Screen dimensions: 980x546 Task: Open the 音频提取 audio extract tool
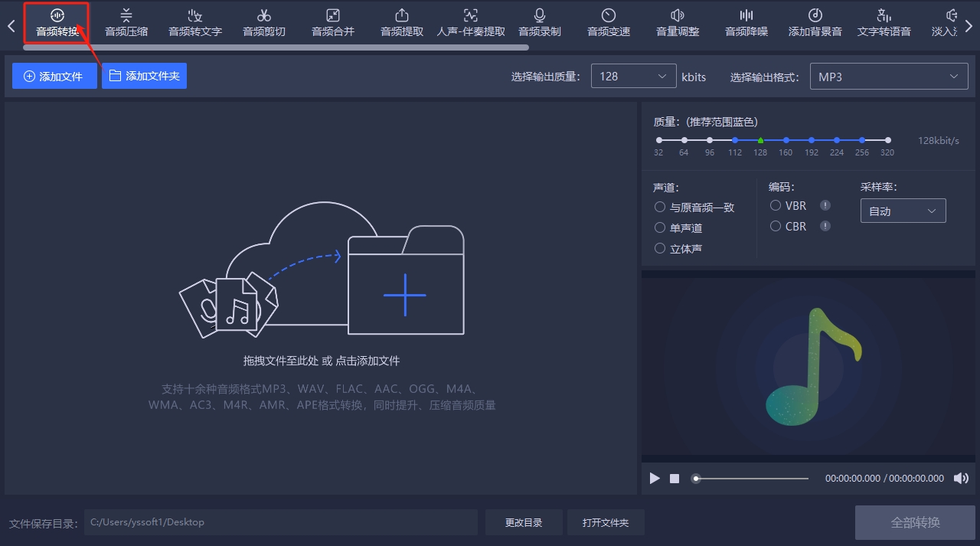point(402,22)
